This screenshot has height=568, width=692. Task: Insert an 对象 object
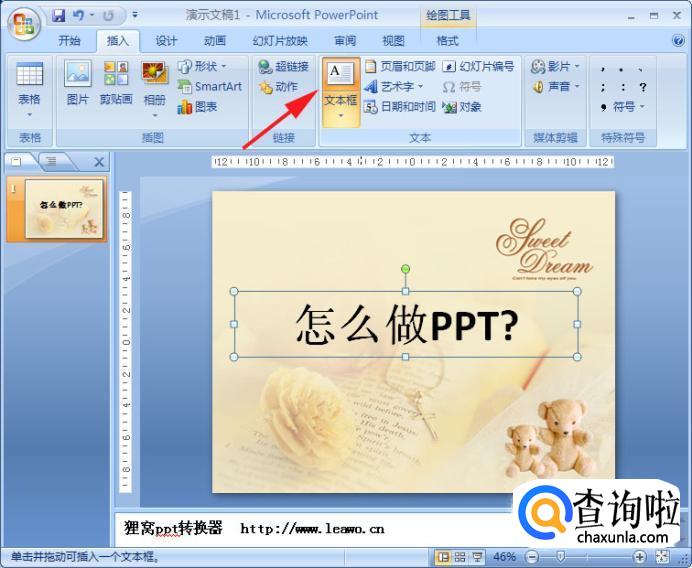(462, 106)
